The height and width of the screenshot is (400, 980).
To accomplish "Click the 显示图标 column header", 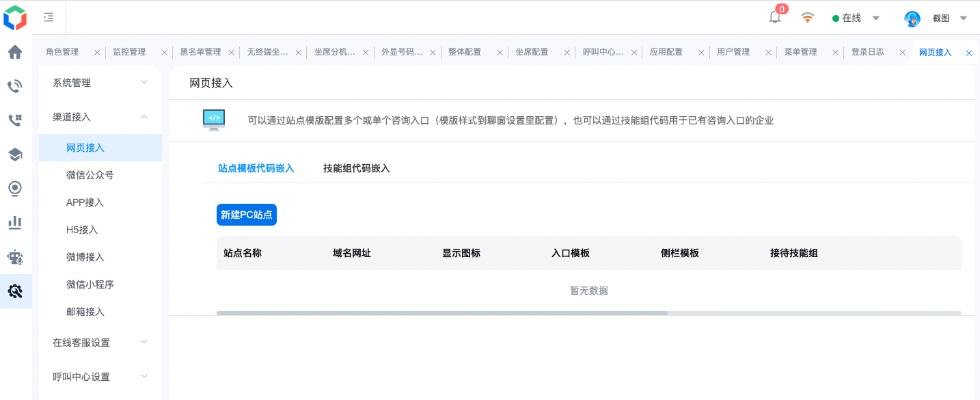I will click(461, 253).
